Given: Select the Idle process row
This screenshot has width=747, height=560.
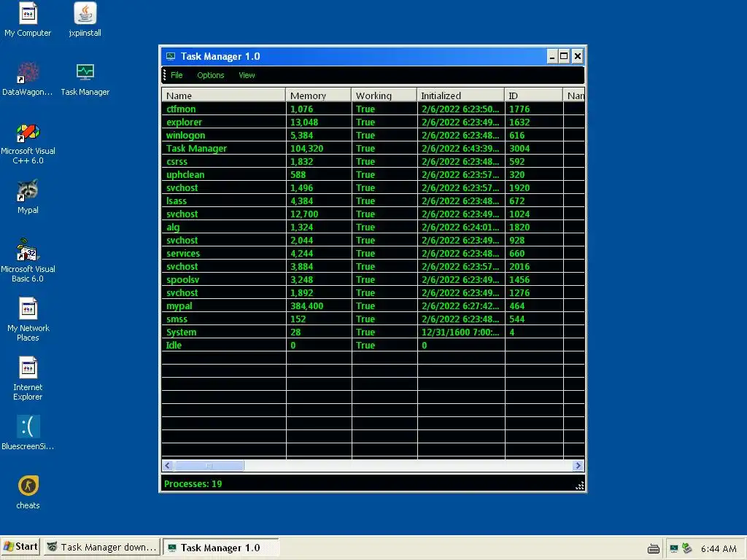Looking at the screenshot, I should pos(373,345).
